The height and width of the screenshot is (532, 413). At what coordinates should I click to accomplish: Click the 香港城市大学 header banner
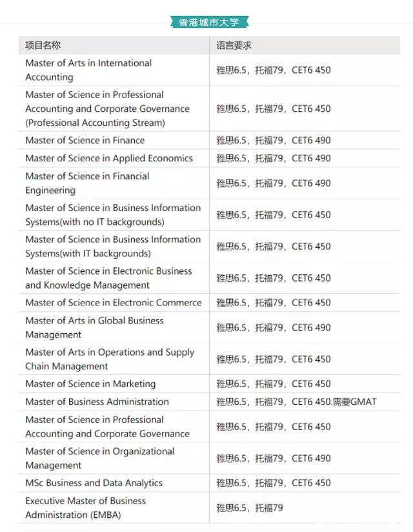[x=208, y=22]
